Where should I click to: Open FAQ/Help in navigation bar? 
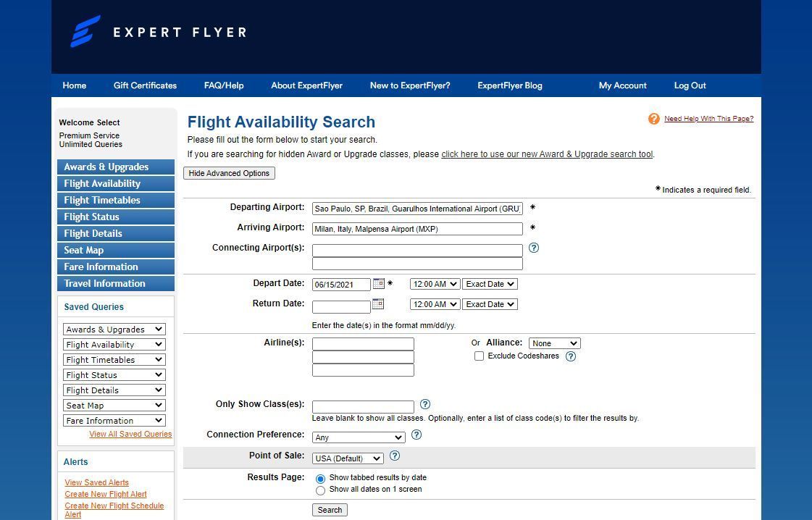(224, 85)
